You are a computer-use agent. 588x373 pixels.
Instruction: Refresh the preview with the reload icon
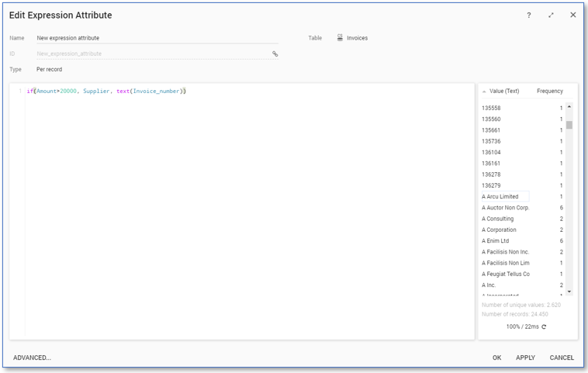(544, 327)
